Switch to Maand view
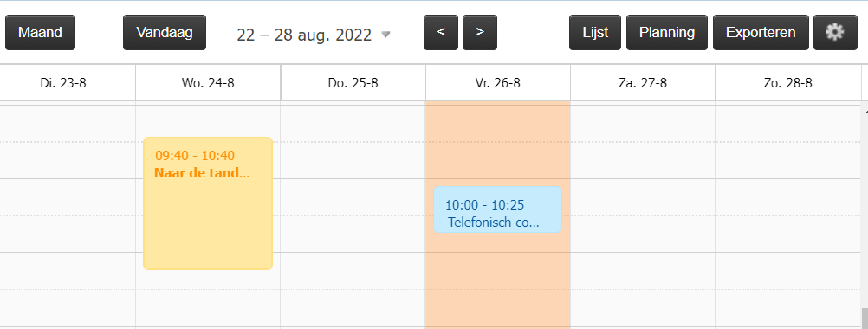 point(41,33)
